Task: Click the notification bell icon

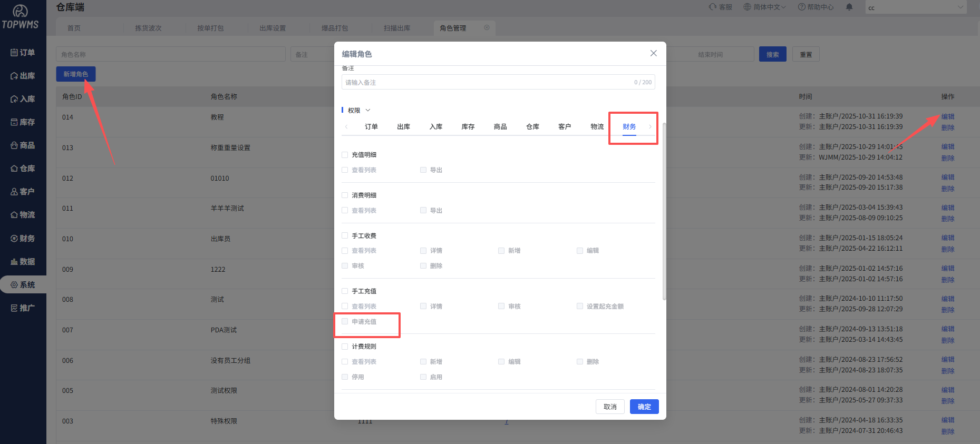Action: pyautogui.click(x=849, y=7)
